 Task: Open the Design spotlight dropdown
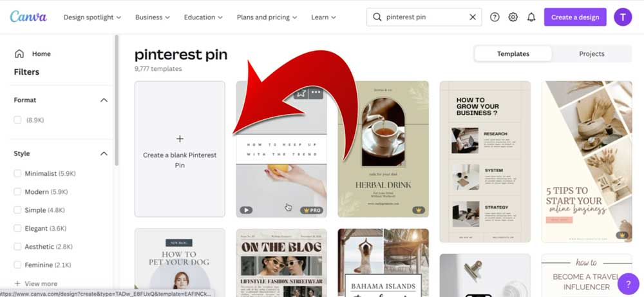click(92, 17)
